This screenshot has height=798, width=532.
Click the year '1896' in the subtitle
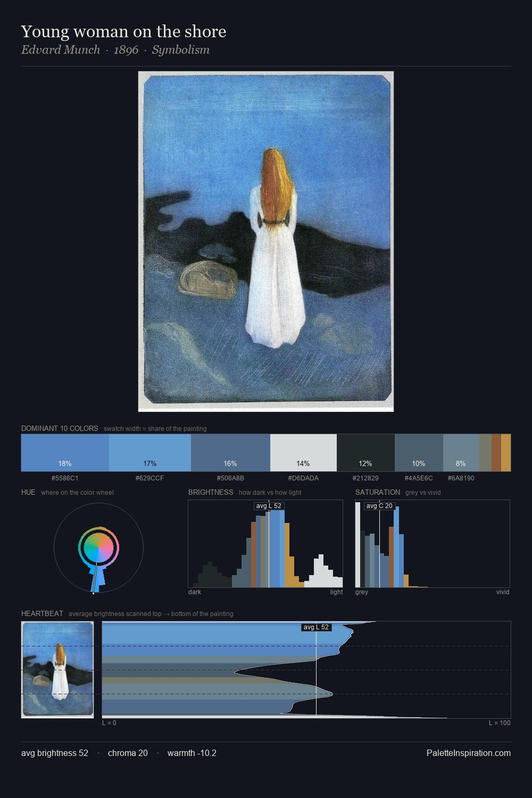(126, 50)
